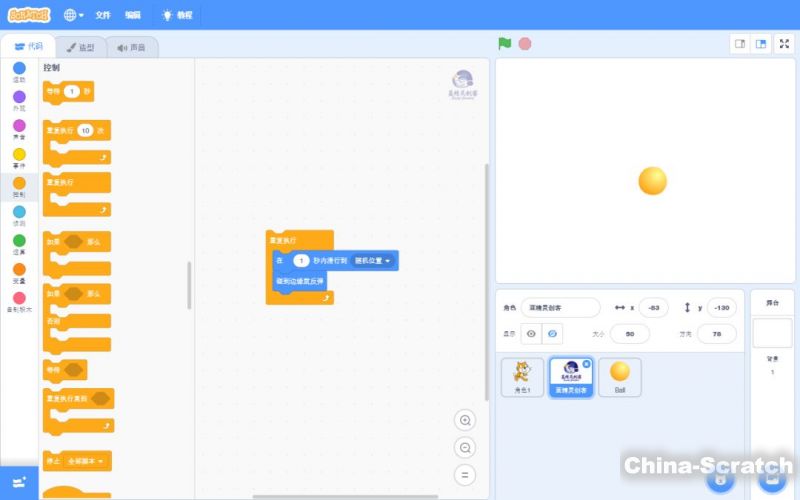
Task: Zoom out on the code workspace
Action: [x=465, y=448]
